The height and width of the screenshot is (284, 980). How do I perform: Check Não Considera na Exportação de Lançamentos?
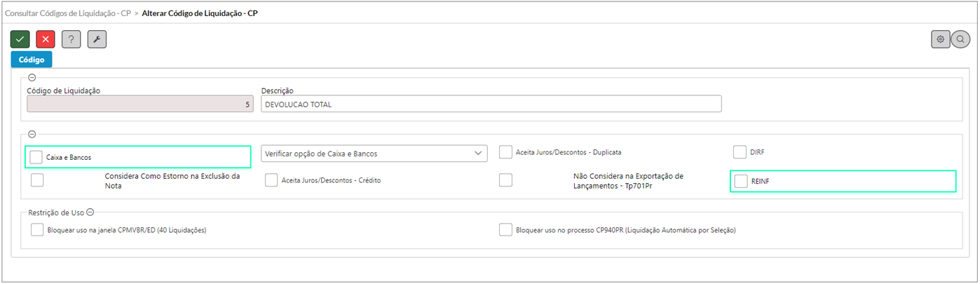tap(505, 180)
